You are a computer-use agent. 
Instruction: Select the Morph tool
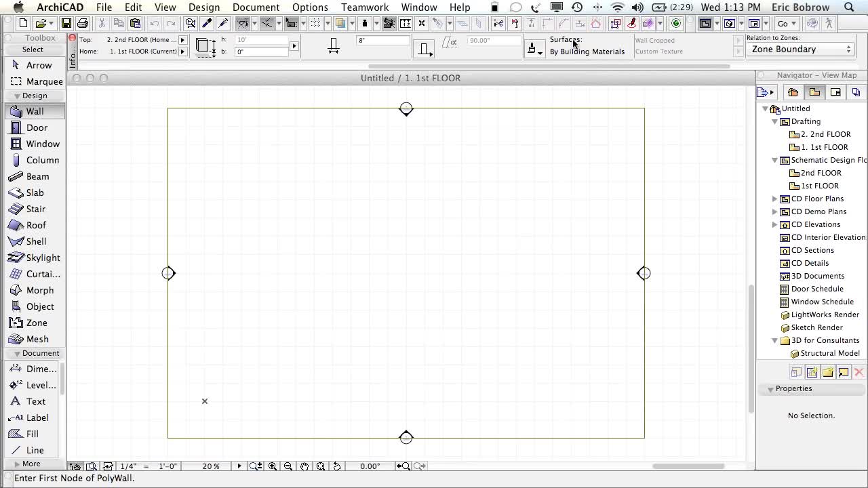[x=35, y=290]
